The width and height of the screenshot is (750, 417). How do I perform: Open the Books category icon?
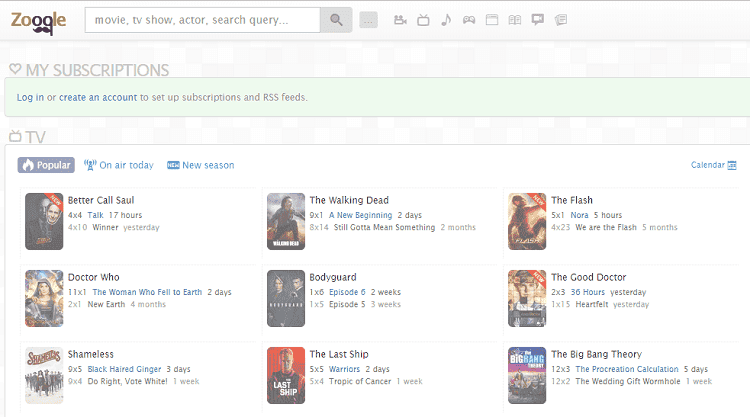coord(515,19)
